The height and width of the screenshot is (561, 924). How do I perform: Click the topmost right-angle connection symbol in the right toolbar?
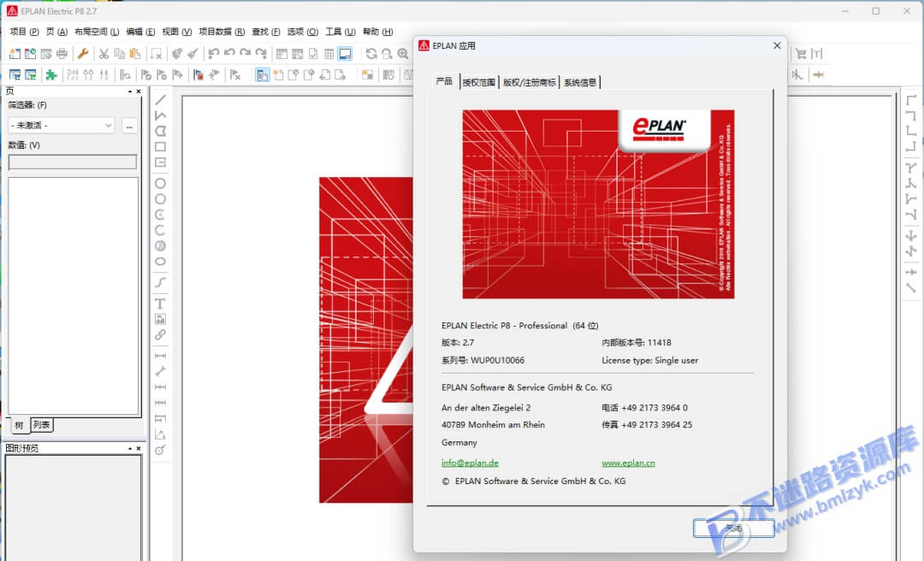point(911,99)
